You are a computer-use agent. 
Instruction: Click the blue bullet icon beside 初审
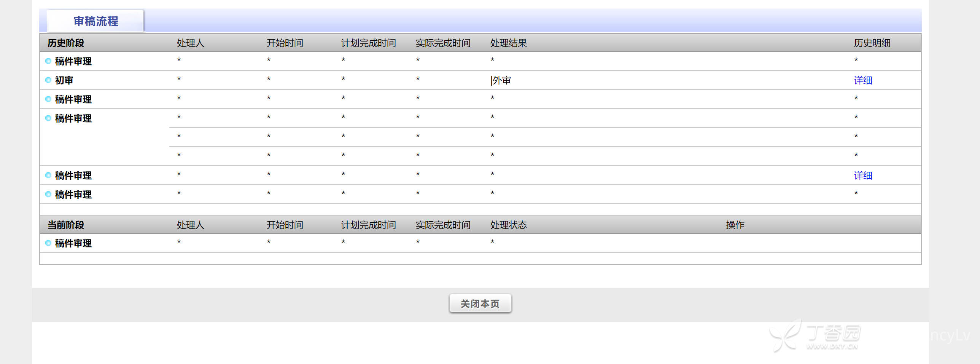click(48, 80)
